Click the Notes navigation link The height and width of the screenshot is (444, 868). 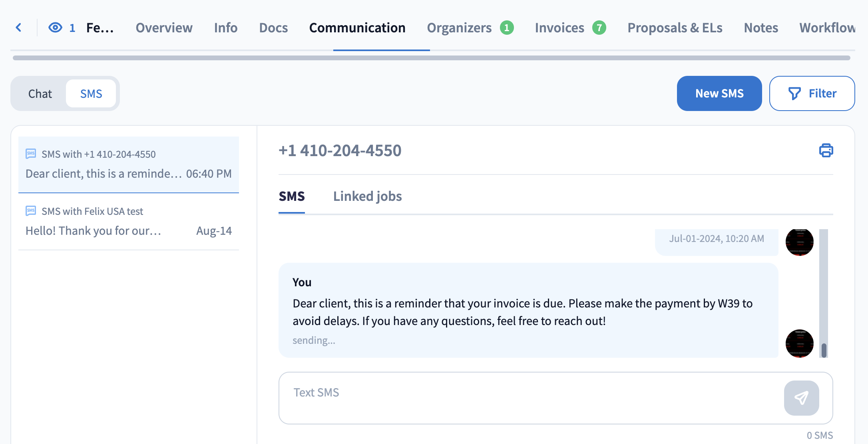click(x=760, y=28)
